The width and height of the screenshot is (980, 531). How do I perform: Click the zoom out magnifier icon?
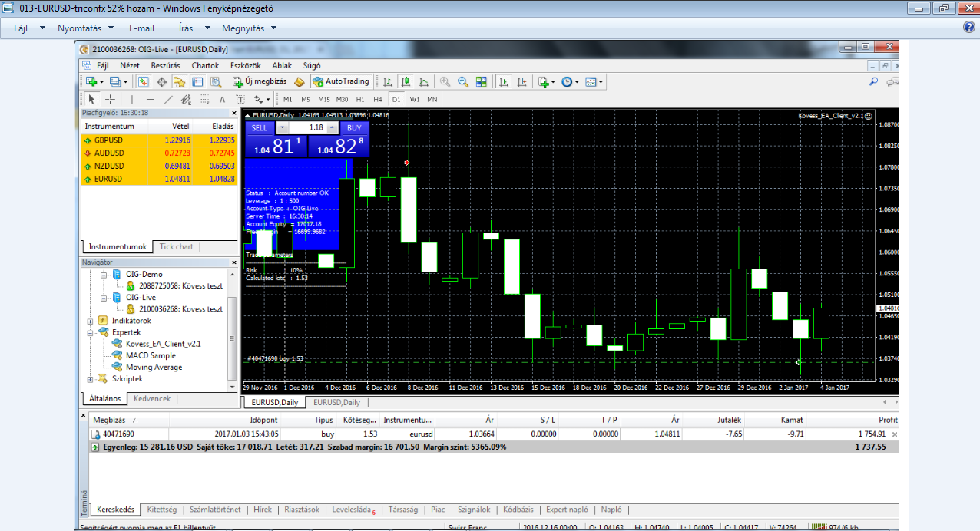[462, 81]
